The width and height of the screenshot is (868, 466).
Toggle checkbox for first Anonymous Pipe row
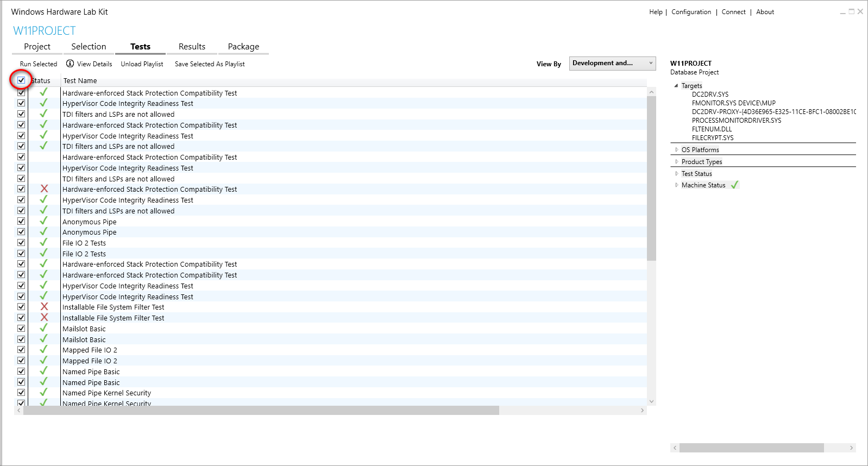click(x=21, y=221)
